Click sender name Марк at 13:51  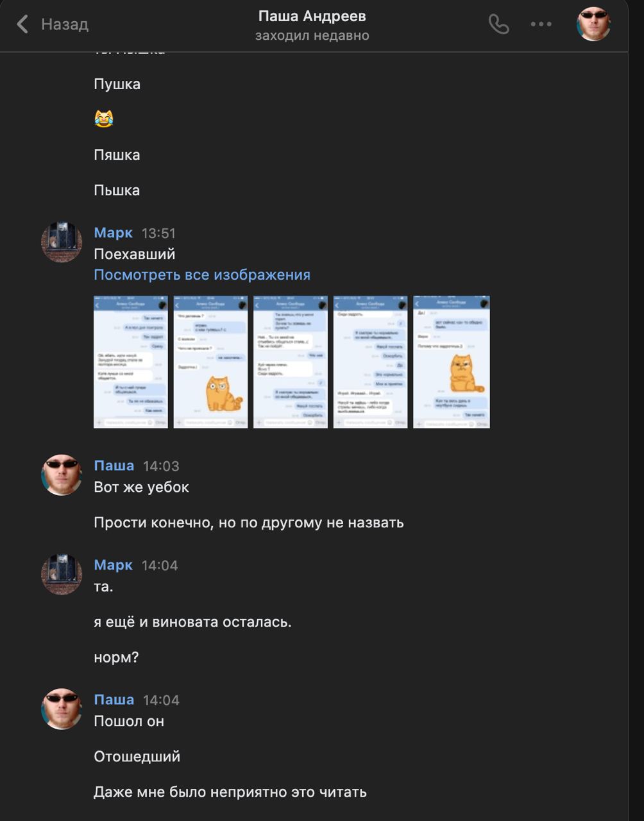[x=114, y=233]
